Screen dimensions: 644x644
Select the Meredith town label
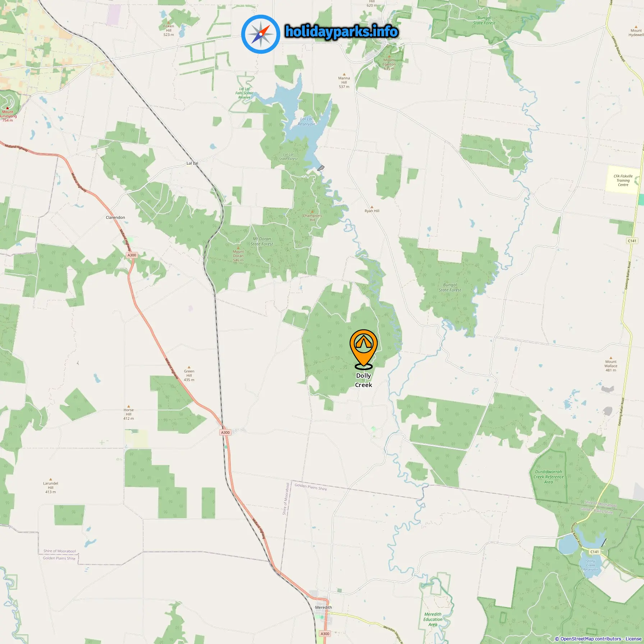(x=323, y=607)
